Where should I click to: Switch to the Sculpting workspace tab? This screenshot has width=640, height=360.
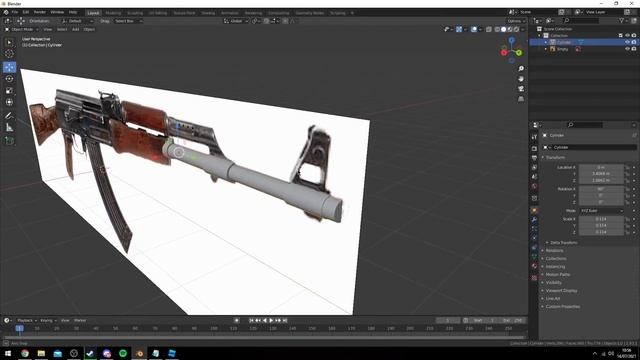[135, 13]
